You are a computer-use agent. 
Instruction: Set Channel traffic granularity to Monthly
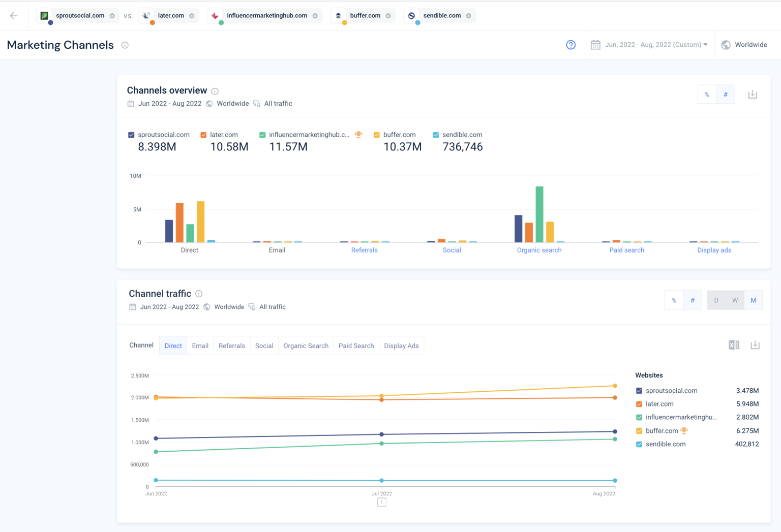point(754,300)
